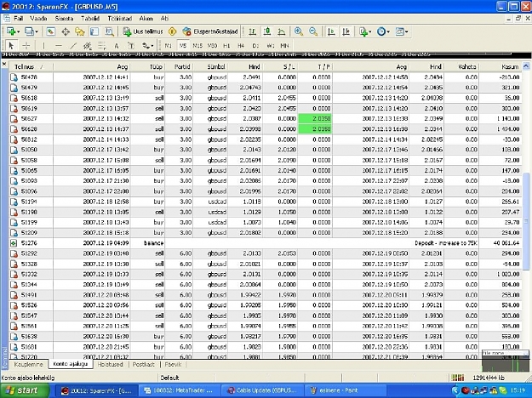This screenshot has height=398, width=532.
Task: Switch chart to bar chart
Action: 253,31
